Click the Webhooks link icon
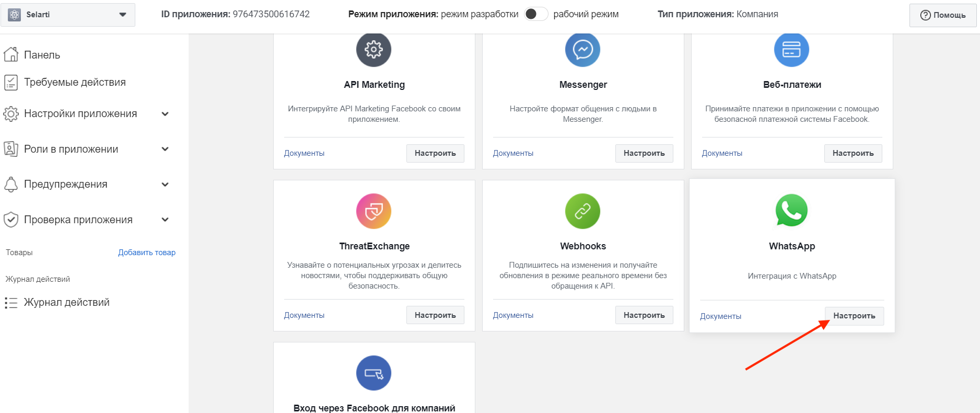980x413 pixels. tap(582, 211)
